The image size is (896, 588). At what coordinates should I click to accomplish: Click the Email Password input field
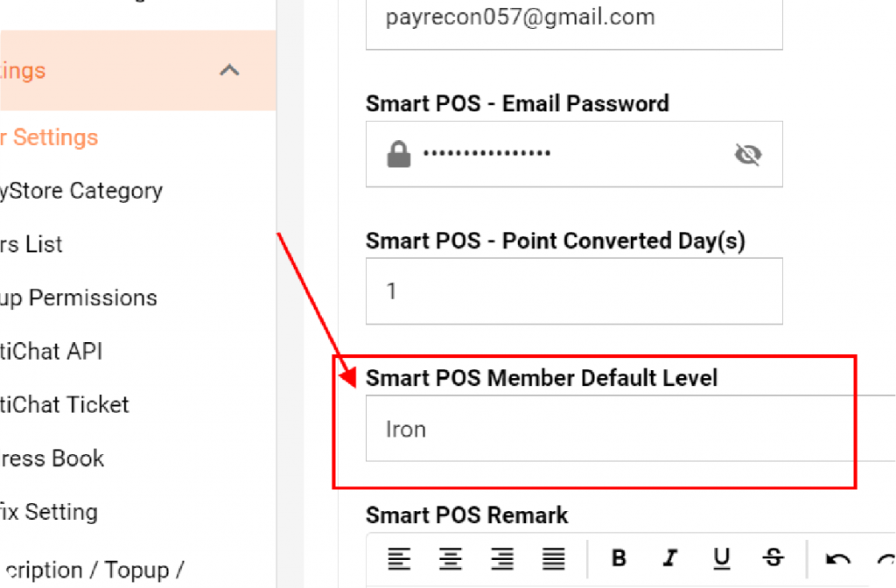tap(574, 154)
